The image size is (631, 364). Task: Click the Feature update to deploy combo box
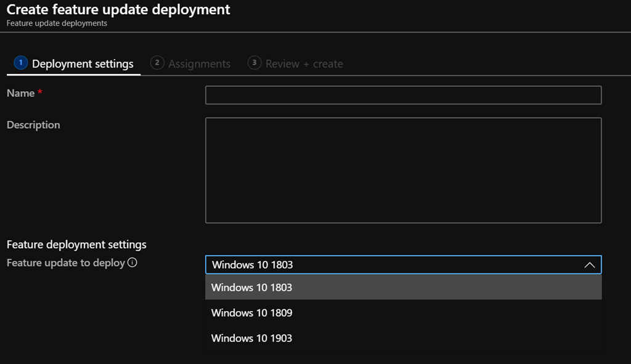394,265
